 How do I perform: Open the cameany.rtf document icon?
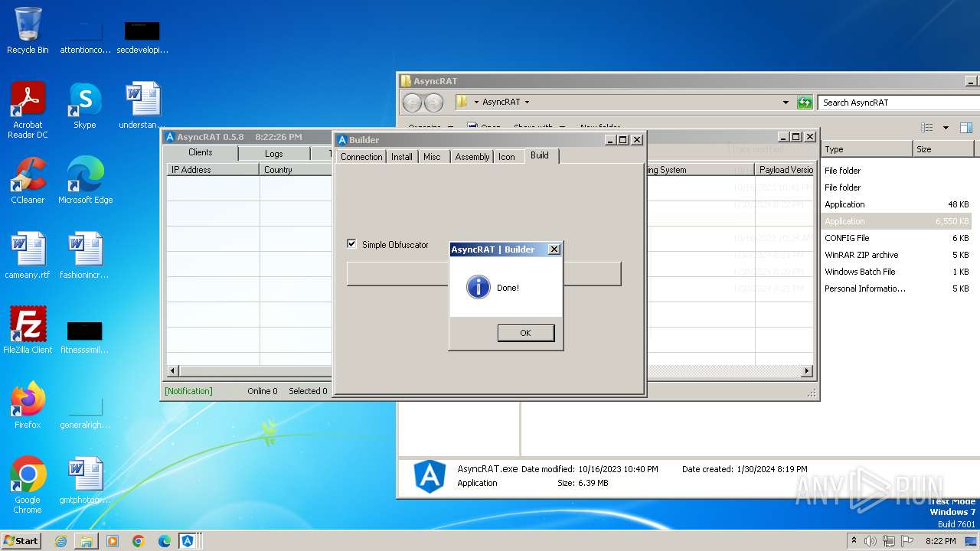[x=28, y=256]
